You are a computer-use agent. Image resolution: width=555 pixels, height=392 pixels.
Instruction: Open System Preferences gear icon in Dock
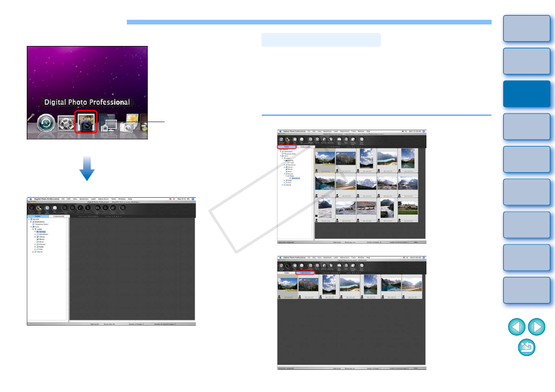pyautogui.click(x=66, y=123)
